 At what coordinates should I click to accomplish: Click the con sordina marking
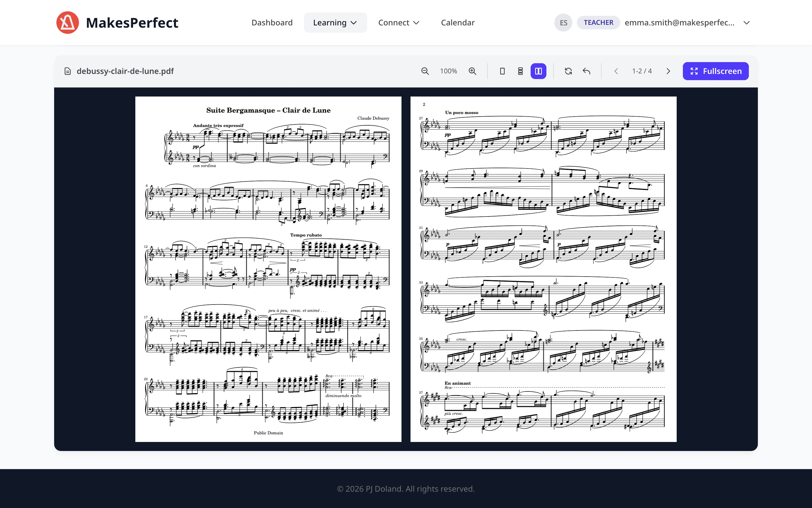coord(204,166)
